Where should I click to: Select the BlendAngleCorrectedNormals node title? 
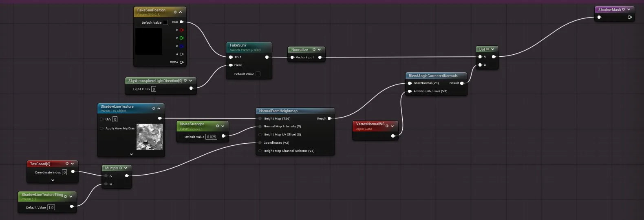433,76
